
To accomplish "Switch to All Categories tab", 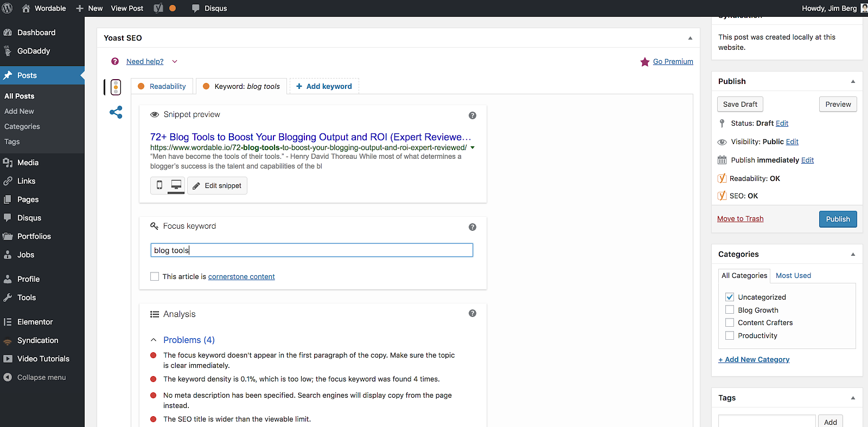I will [x=744, y=275].
